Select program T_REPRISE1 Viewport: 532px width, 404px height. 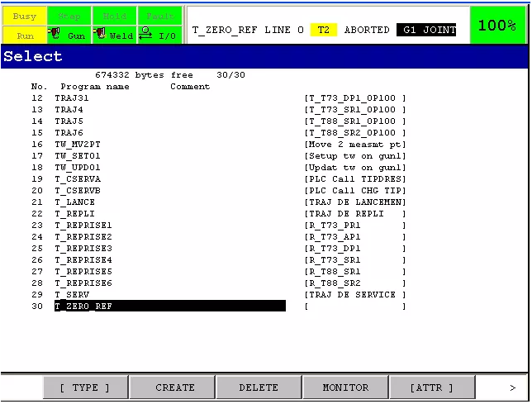coord(83,226)
